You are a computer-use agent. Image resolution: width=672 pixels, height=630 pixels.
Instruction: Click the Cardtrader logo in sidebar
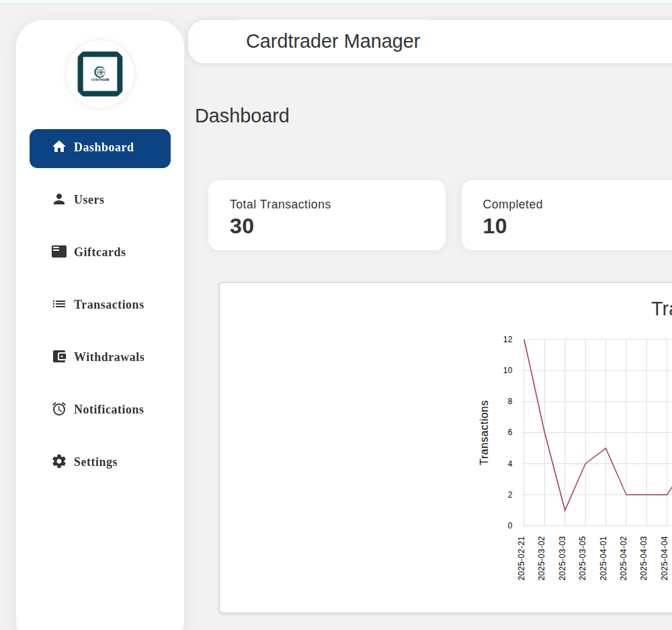tap(100, 74)
